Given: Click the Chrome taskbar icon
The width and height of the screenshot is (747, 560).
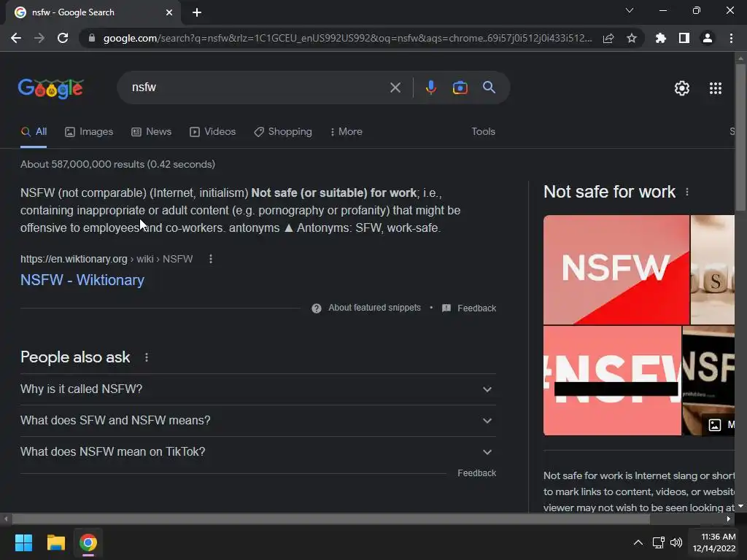Looking at the screenshot, I should pos(88,542).
